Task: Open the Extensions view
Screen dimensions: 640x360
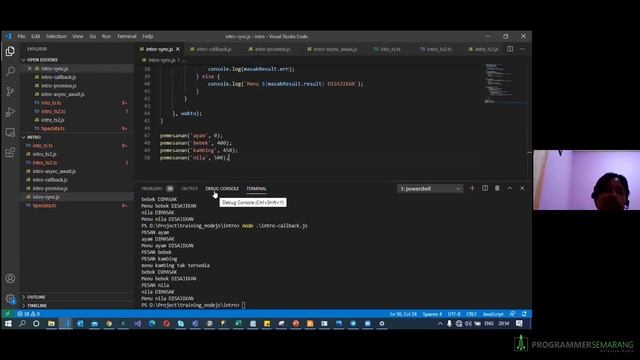Action: tap(10, 152)
